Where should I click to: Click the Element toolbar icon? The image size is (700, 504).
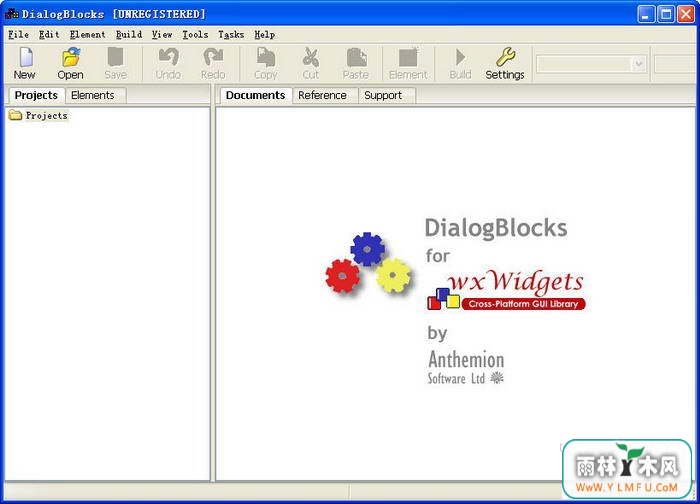[408, 63]
